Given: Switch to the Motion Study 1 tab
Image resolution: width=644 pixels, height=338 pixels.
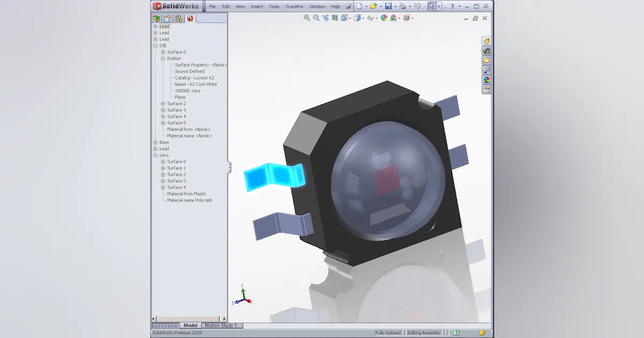Looking at the screenshot, I should tap(221, 325).
